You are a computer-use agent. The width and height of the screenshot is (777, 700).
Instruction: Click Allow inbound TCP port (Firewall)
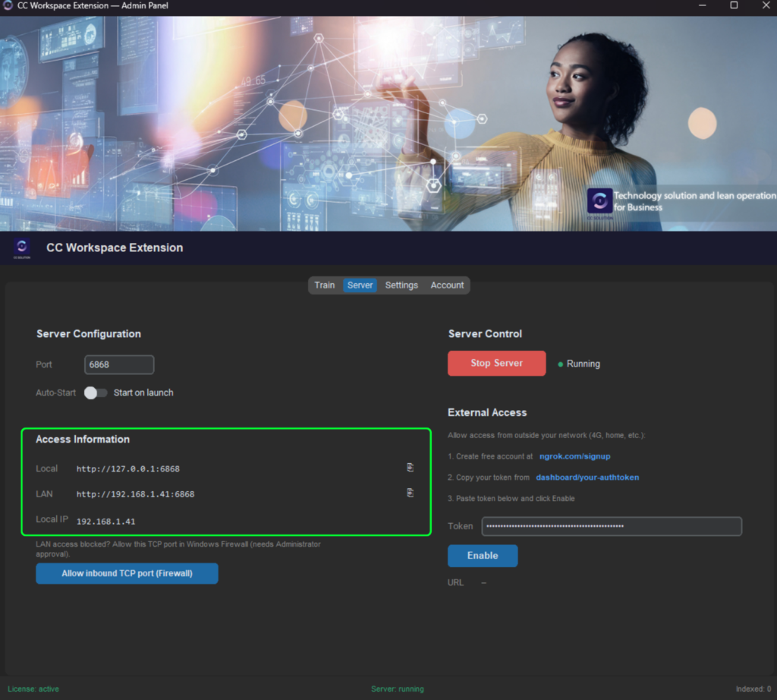pos(127,573)
